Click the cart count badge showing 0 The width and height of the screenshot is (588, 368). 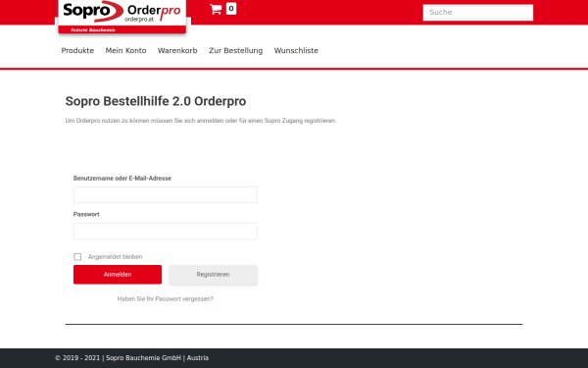point(231,9)
